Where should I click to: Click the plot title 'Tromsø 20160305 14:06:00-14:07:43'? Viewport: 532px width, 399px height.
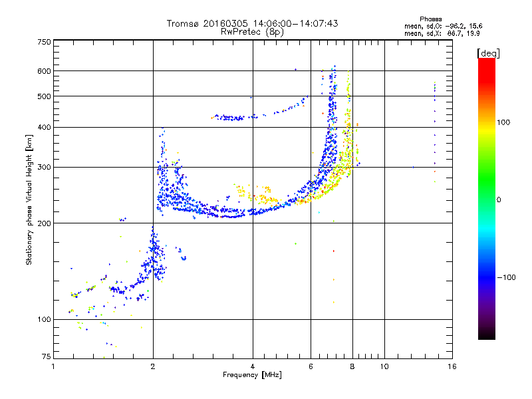coord(252,23)
